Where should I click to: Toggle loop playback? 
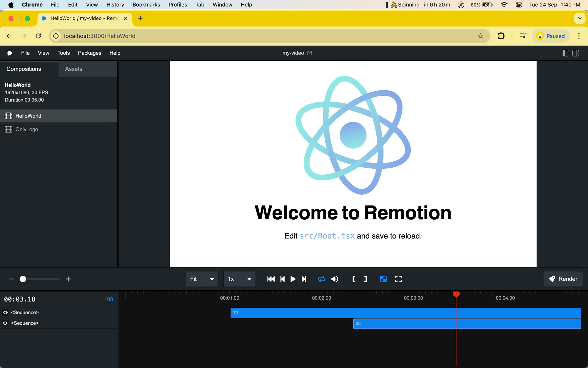tap(322, 279)
